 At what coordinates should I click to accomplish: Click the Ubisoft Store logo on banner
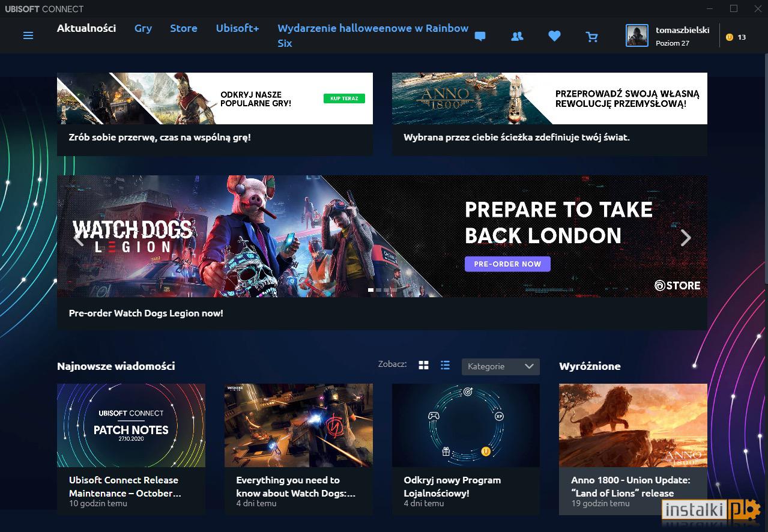pyautogui.click(x=677, y=285)
